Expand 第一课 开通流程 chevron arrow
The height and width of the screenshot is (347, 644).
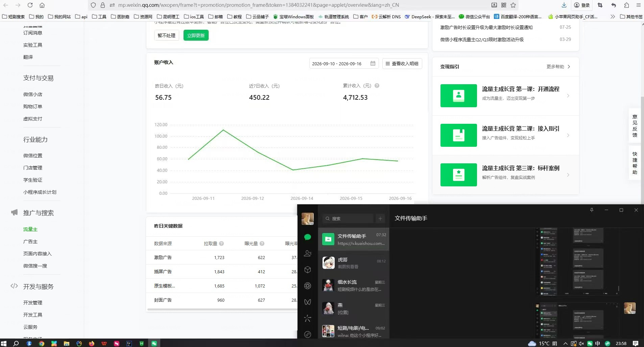tap(568, 96)
